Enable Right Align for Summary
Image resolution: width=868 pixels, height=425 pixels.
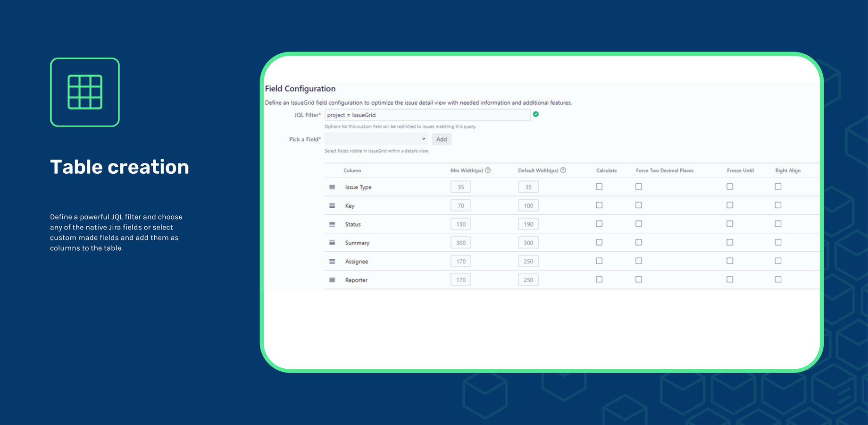point(778,242)
